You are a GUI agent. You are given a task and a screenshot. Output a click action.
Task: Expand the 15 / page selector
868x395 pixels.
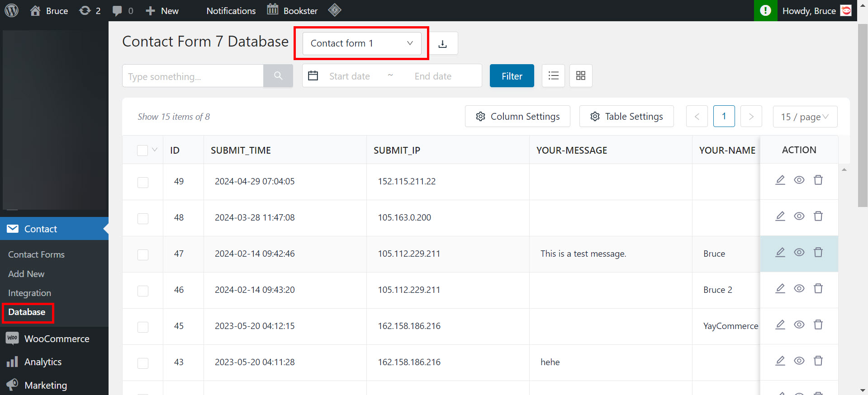[x=805, y=117]
